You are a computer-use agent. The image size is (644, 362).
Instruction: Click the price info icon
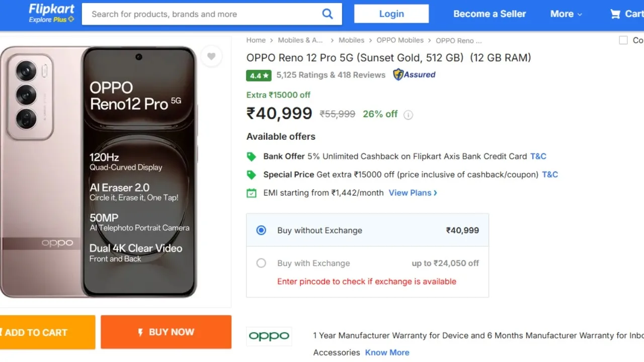(x=409, y=115)
